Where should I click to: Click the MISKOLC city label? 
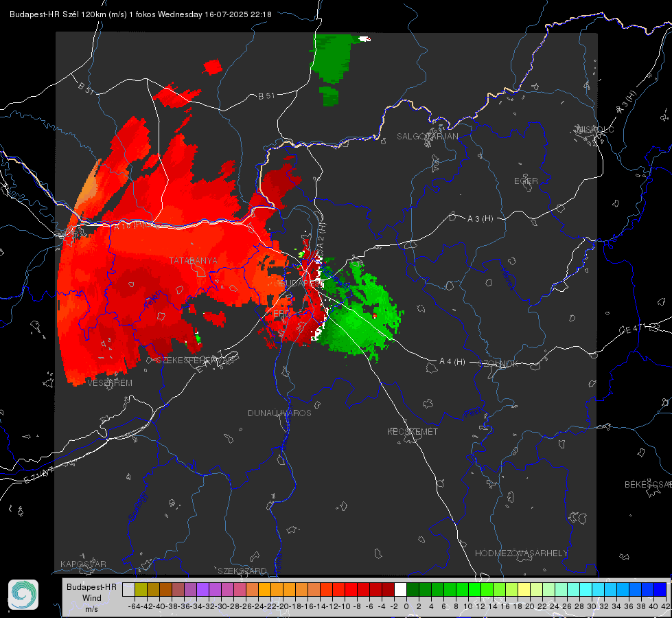[x=595, y=129]
